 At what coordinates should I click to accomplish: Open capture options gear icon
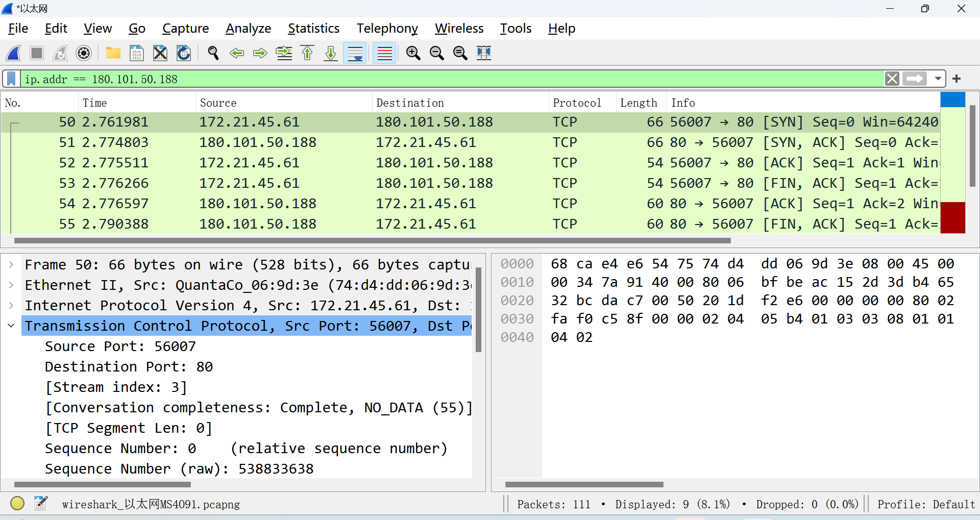click(x=84, y=53)
